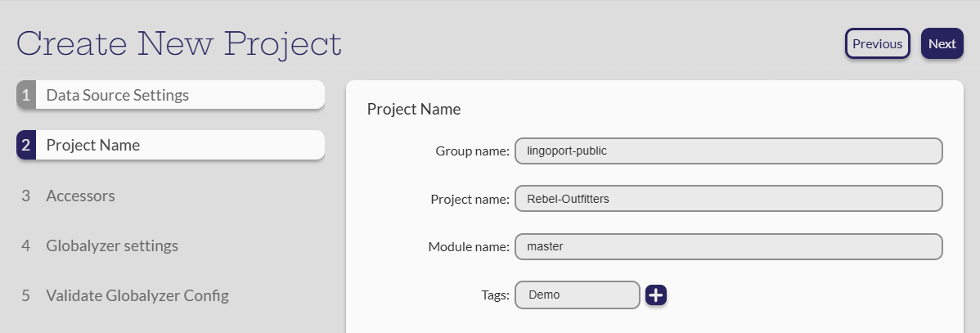Open the Data Source Settings step
The image size is (980, 333).
point(117,95)
